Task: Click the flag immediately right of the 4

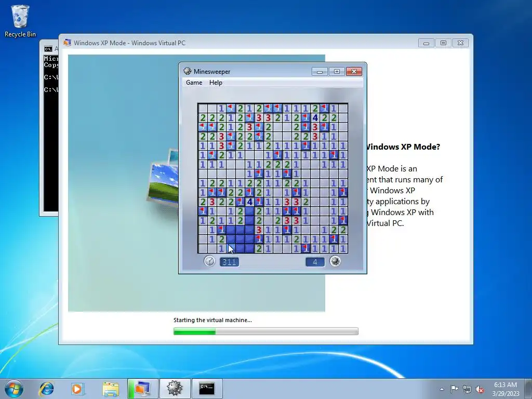Action: [x=259, y=202]
